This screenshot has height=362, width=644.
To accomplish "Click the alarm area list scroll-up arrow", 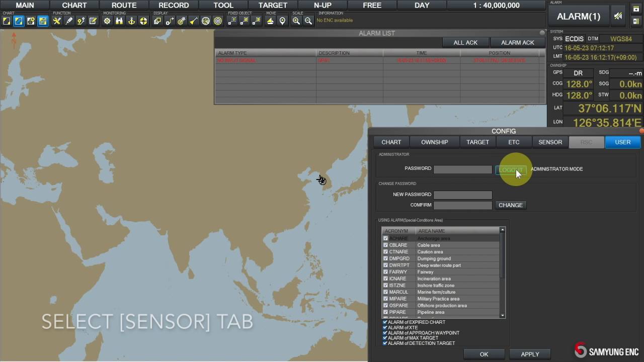I will [502, 230].
